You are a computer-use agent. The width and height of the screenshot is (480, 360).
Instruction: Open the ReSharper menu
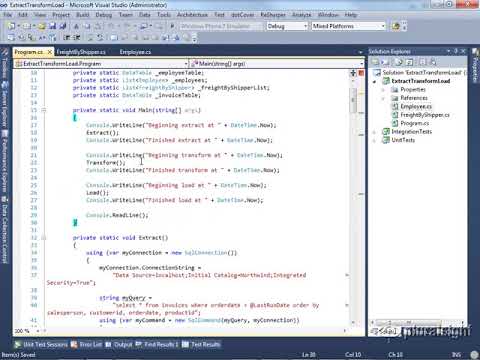273,15
